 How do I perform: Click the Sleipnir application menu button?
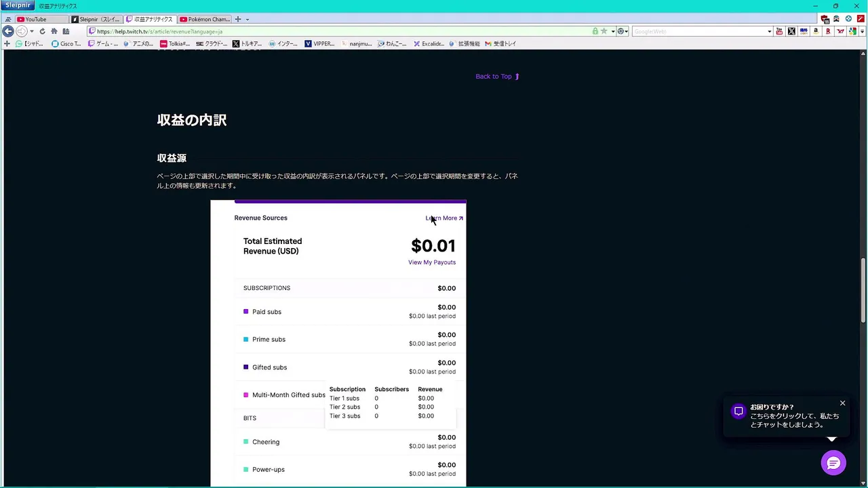(x=18, y=5)
